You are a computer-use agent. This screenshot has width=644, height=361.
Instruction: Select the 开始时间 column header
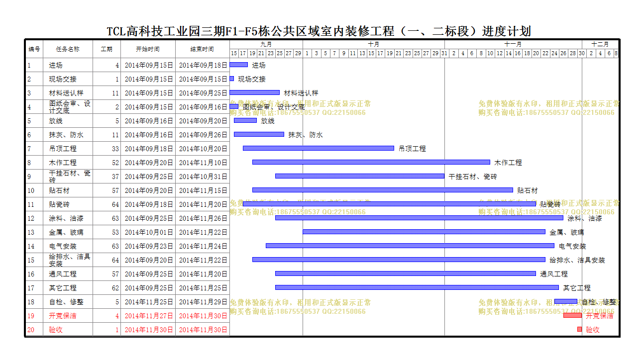point(148,49)
